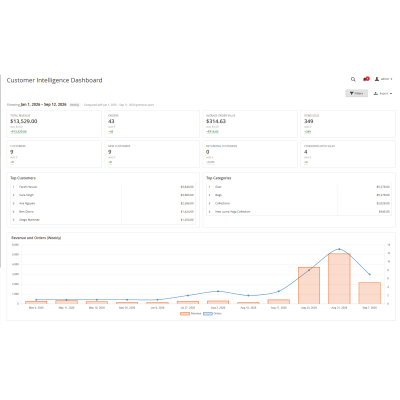Image resolution: width=400 pixels, height=400 pixels.
Task: Select the Orders card value 43
Action: 111,121
